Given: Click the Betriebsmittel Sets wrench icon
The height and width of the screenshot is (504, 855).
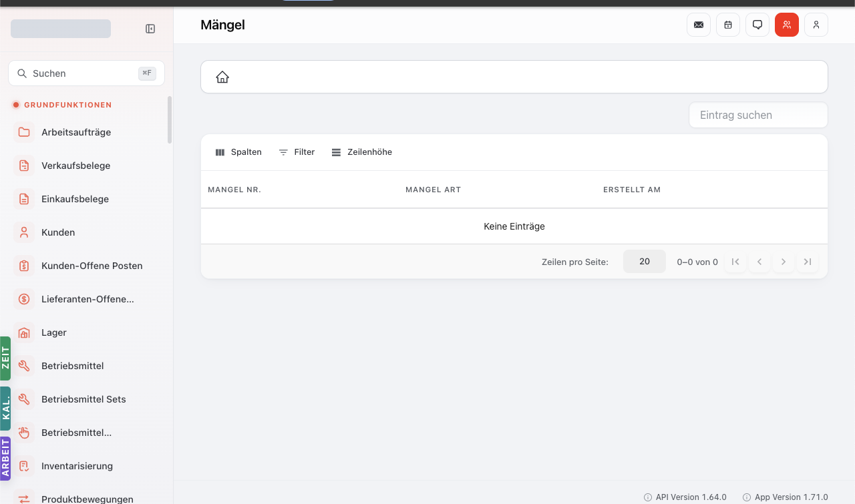Looking at the screenshot, I should click(24, 399).
